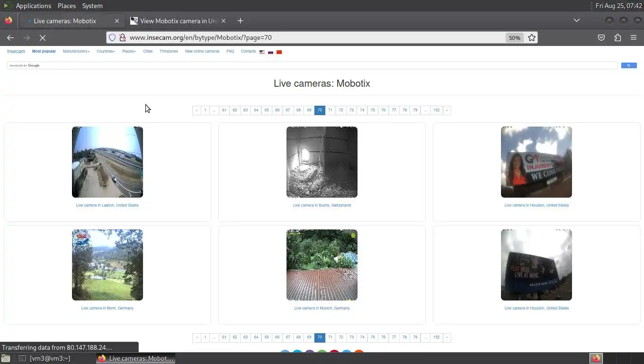Switch to View Mobotix camera tab
The image size is (644, 364).
pyautogui.click(x=178, y=21)
